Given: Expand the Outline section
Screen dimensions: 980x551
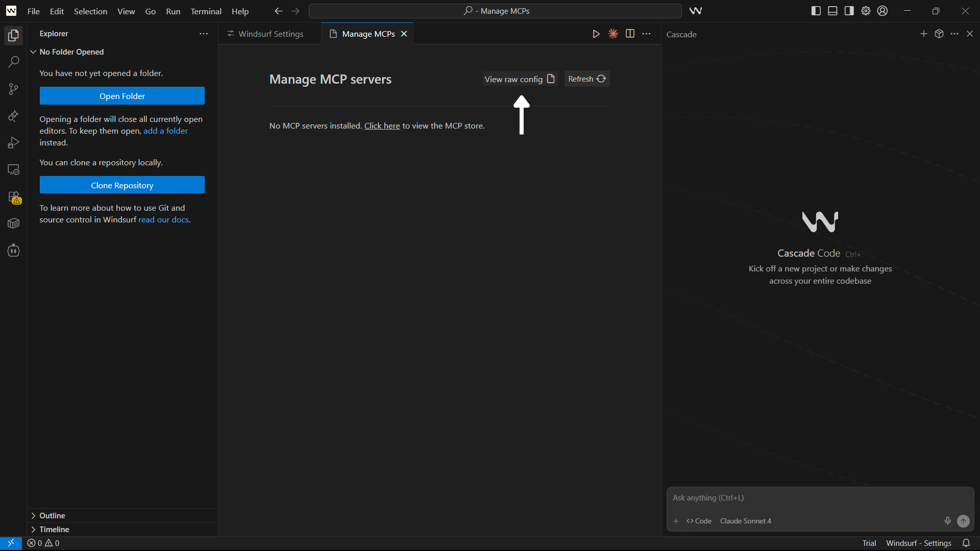Looking at the screenshot, I should [122, 516].
